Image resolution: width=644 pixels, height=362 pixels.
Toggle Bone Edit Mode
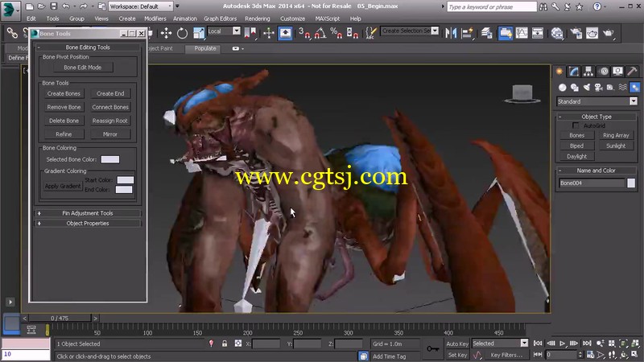pos(83,68)
